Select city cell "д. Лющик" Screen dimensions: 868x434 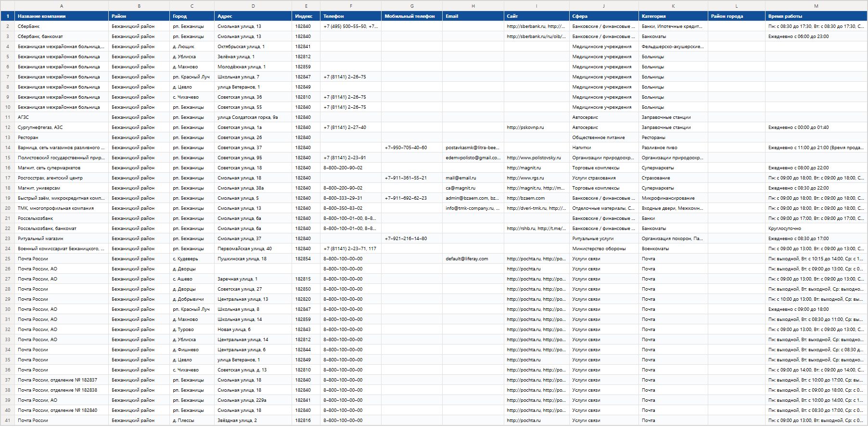[192, 47]
